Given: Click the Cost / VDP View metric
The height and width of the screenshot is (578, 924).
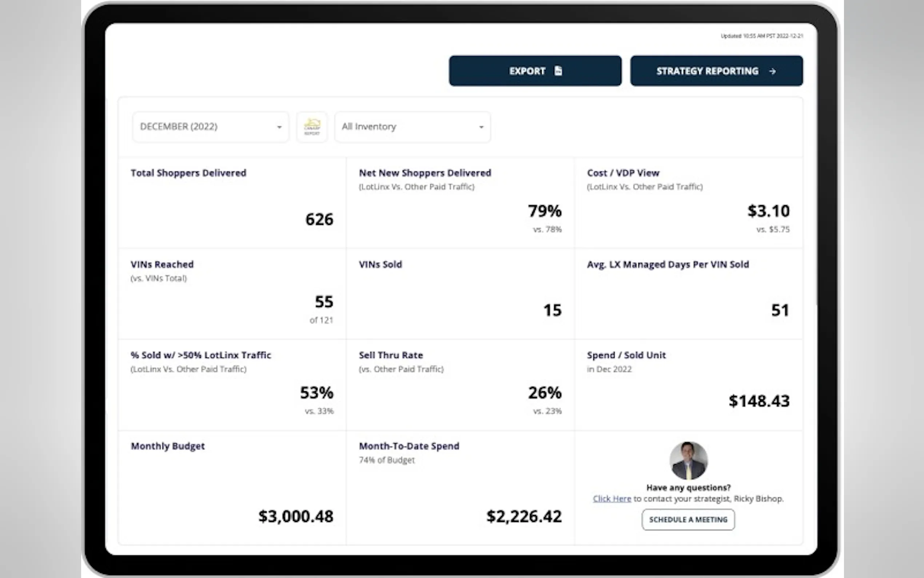Looking at the screenshot, I should coord(688,203).
